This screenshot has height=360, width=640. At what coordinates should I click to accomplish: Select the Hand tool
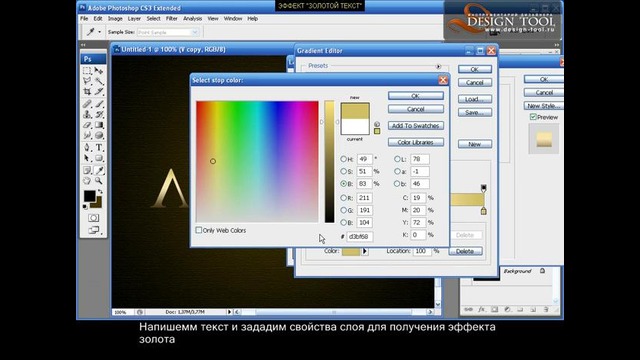[87, 180]
